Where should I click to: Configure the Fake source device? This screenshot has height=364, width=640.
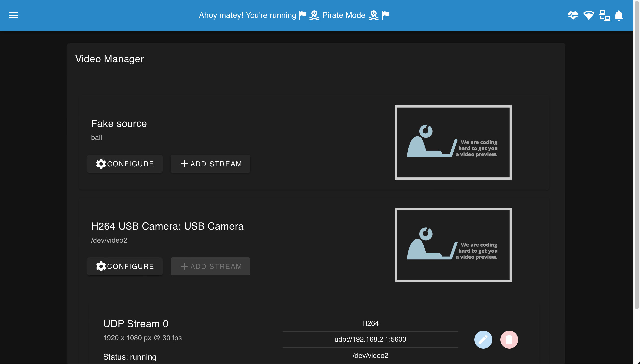click(x=125, y=164)
